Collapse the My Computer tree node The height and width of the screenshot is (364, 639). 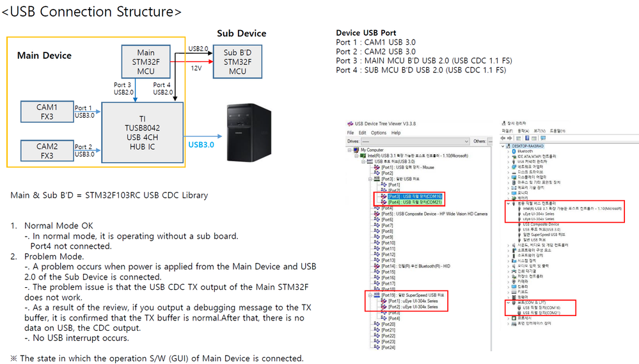point(349,150)
